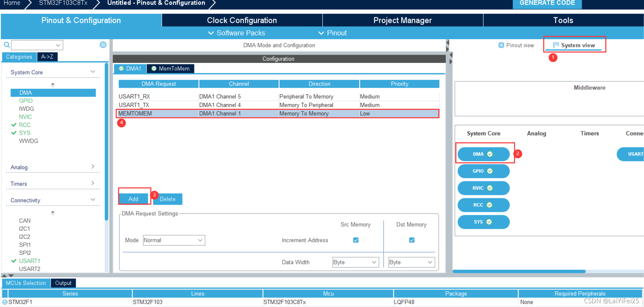Click the check icon on SYS system button
This screenshot has height=307, width=644.
(x=489, y=222)
